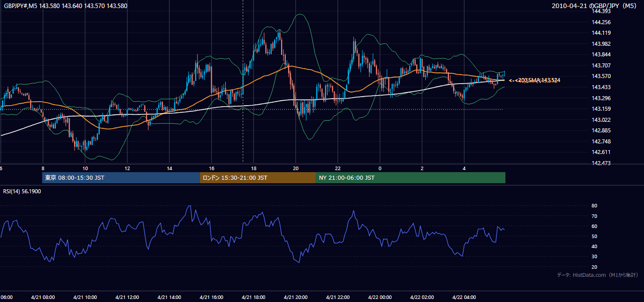644x302 pixels.
Task: Click the 東京 08:00-15:30 JST session bar
Action: (121, 178)
